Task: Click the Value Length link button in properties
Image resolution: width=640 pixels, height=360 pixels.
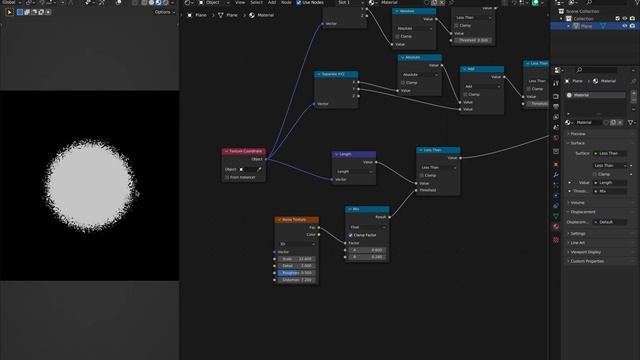Action: coord(610,183)
